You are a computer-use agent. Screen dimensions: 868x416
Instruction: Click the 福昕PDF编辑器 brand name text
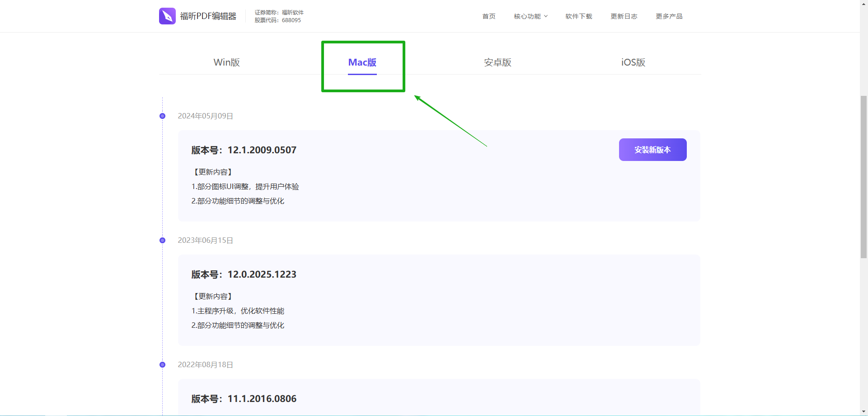coord(208,16)
